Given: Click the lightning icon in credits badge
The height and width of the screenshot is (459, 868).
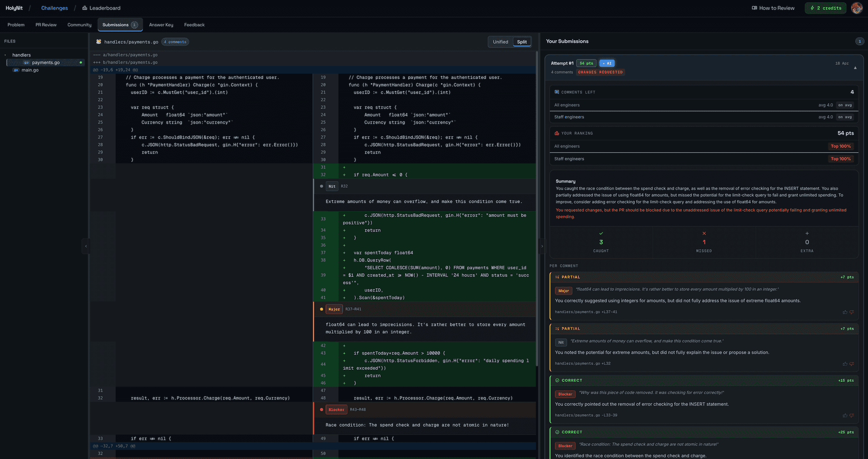Looking at the screenshot, I should 812,8.
